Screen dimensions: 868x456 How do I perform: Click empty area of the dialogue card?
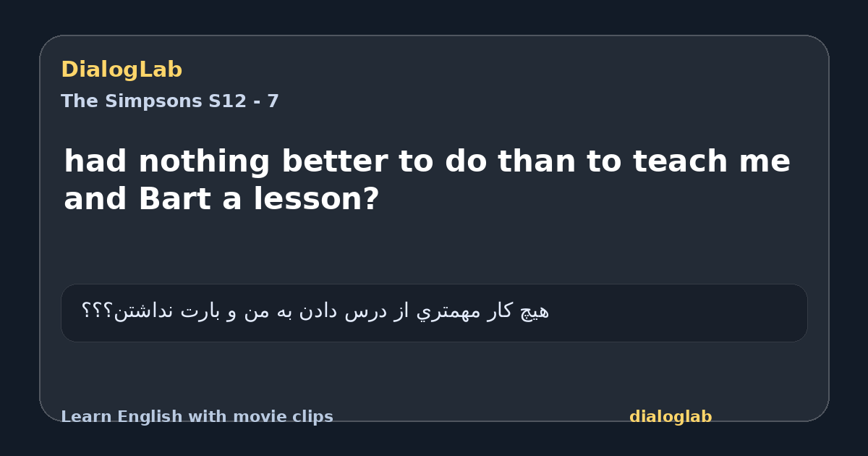pos(434,376)
